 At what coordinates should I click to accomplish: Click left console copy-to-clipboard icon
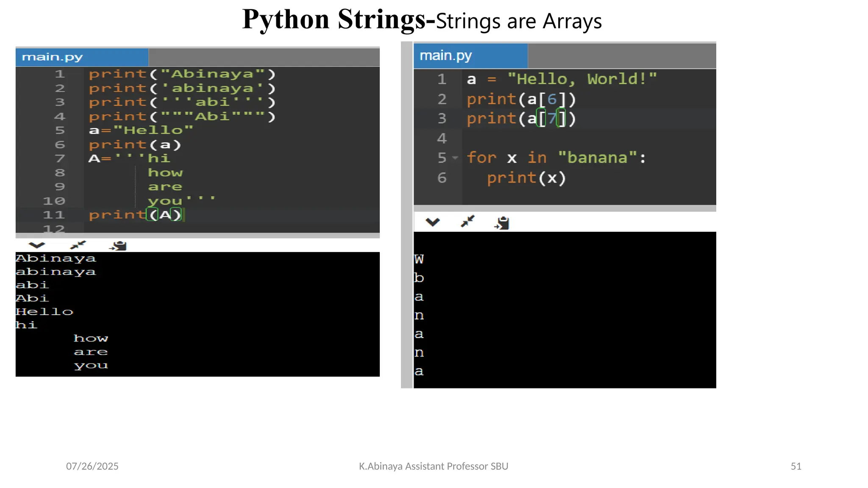118,246
